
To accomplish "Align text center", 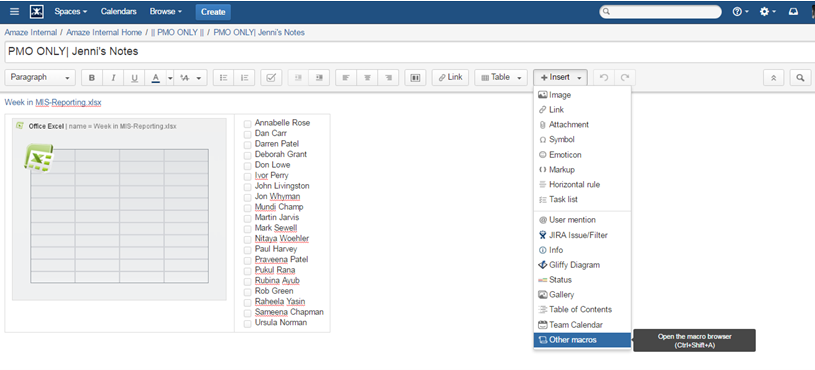I will [x=367, y=78].
